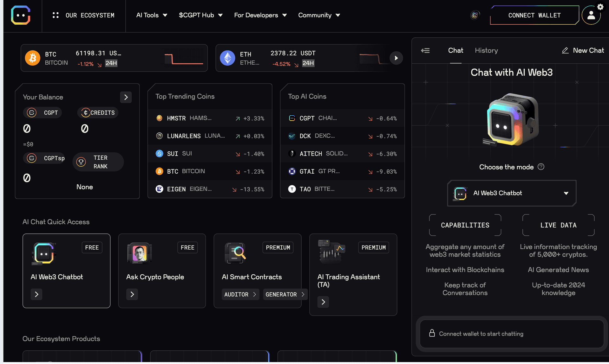Click PREMIUM badge on AI Smart Contracts
This screenshot has height=364, width=609.
pyautogui.click(x=278, y=247)
